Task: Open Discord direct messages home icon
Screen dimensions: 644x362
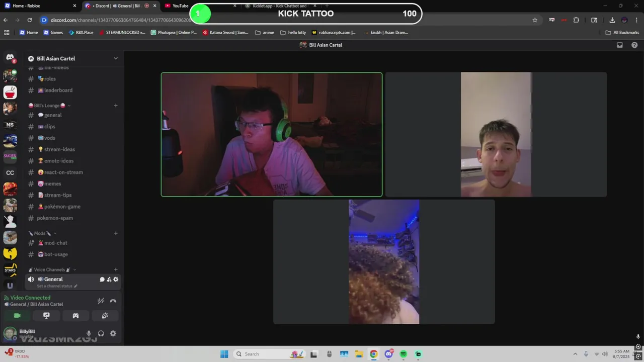Action: (10, 58)
